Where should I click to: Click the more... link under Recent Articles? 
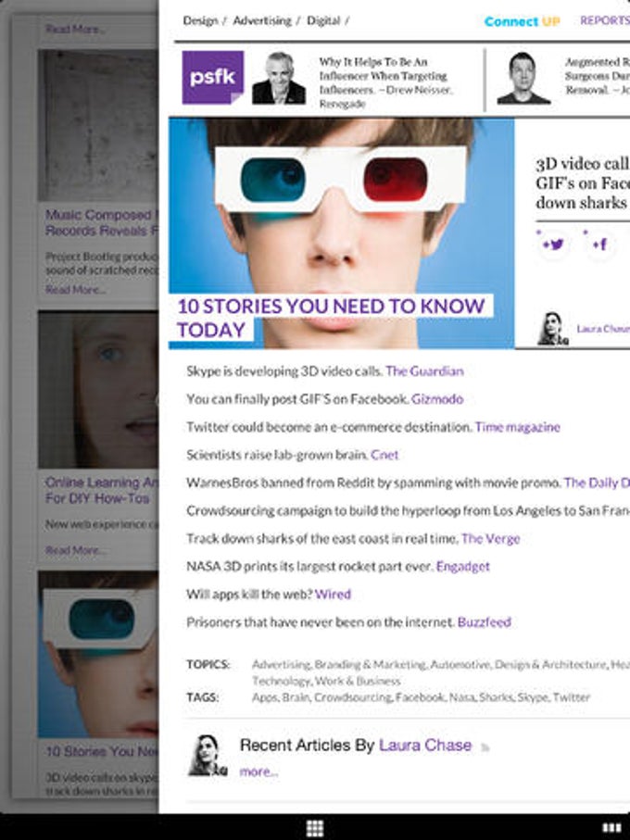[258, 772]
